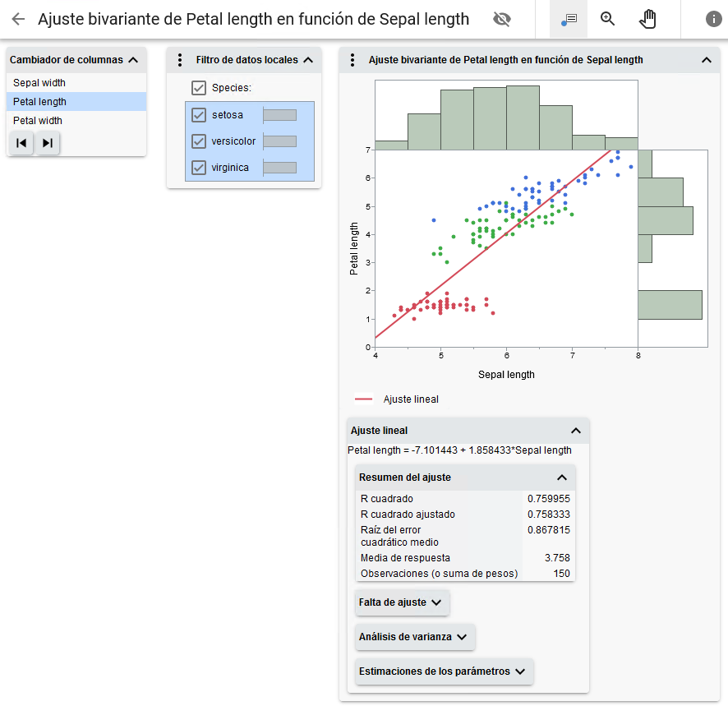
Task: Select Petal width in column switcher
Action: tap(38, 121)
